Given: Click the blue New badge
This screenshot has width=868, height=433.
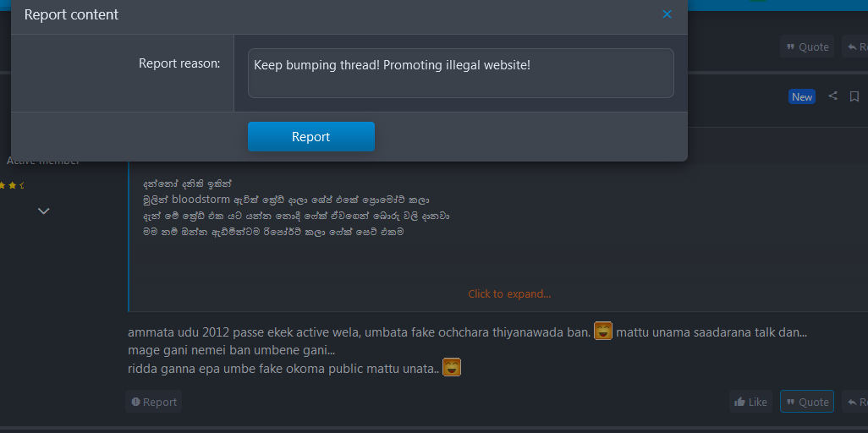Looking at the screenshot, I should pos(801,97).
